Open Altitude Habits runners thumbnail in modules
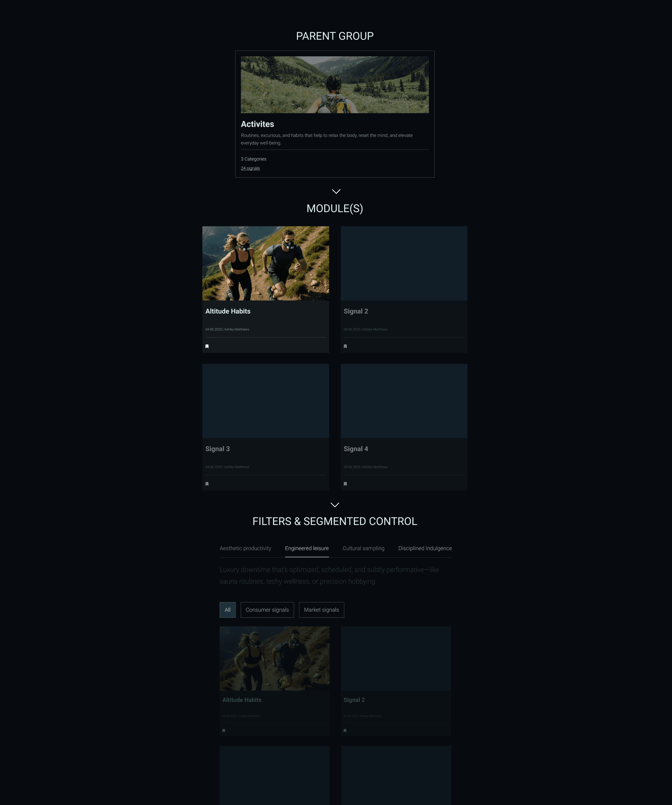 click(x=266, y=263)
